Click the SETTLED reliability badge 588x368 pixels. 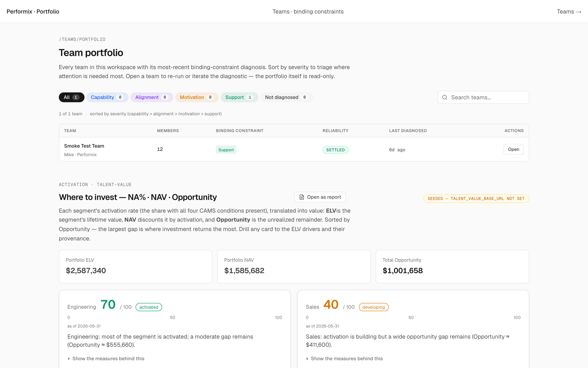335,150
